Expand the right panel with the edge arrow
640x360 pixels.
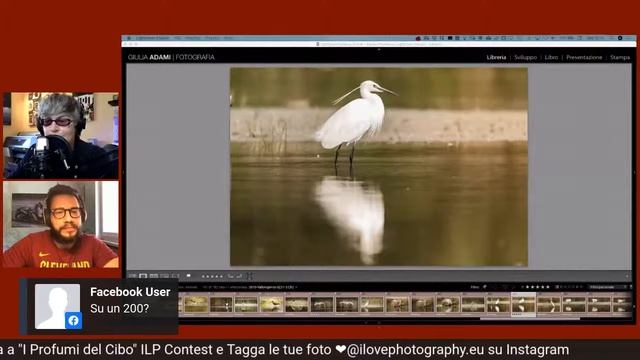click(634, 172)
